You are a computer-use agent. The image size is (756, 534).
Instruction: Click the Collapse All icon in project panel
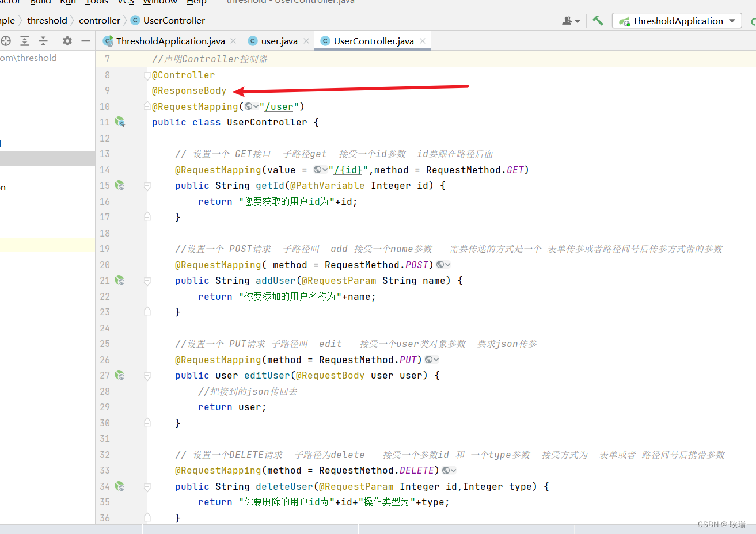point(43,41)
